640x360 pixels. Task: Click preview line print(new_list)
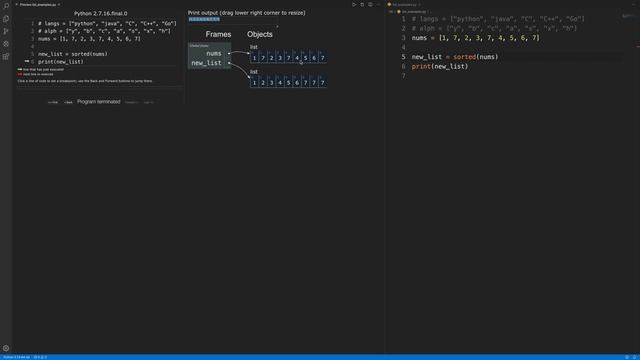[x=60, y=62]
